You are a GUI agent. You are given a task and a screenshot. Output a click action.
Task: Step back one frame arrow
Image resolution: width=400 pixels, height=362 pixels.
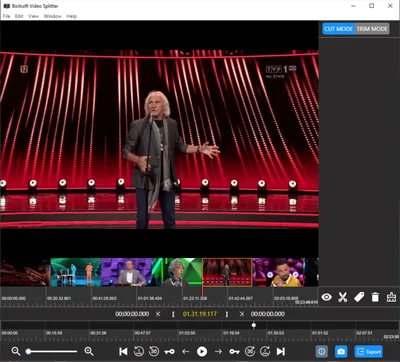coord(186,351)
